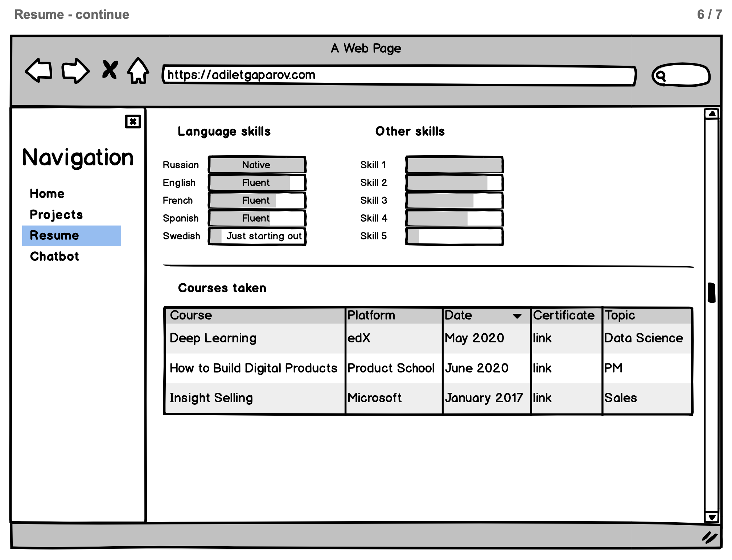Click scrollbar up arrow
Screen dimensions: 732x560
point(712,114)
